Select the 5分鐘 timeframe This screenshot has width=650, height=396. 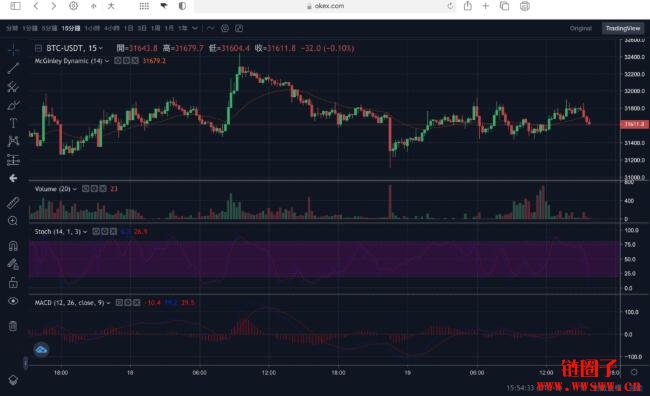[x=49, y=28]
